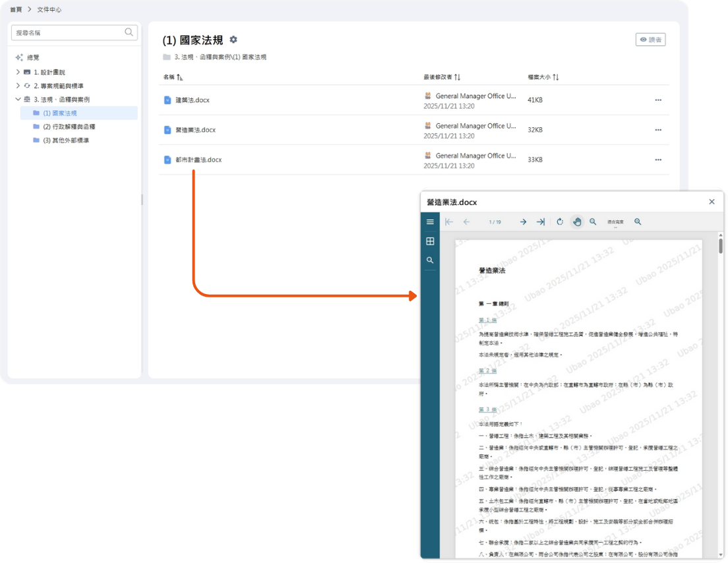Open the 都市計畫法.docx file
Screen dimensions: 728x563
tap(198, 160)
